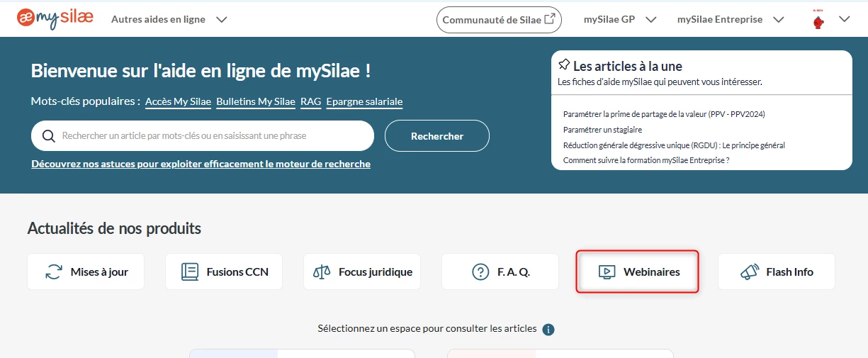Open article Réduction générale dégressive unique (RGDU)
Viewport: 868px width, 358px height.
tap(674, 145)
